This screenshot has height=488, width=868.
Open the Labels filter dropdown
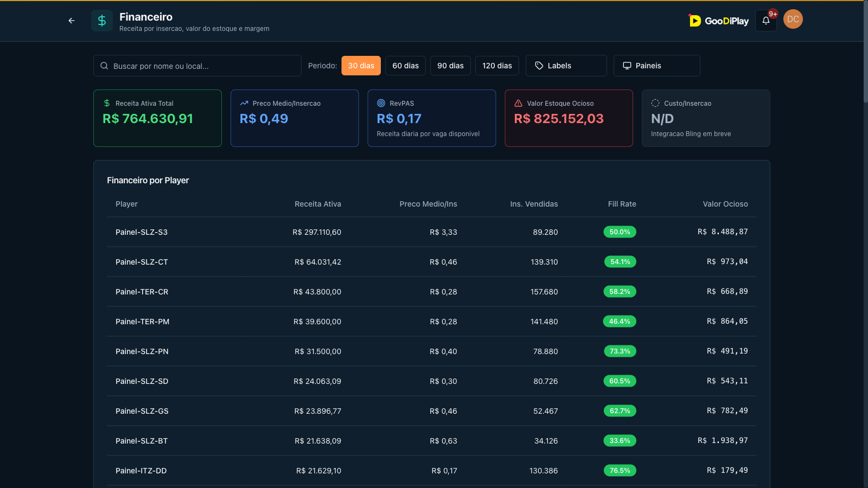(x=566, y=66)
